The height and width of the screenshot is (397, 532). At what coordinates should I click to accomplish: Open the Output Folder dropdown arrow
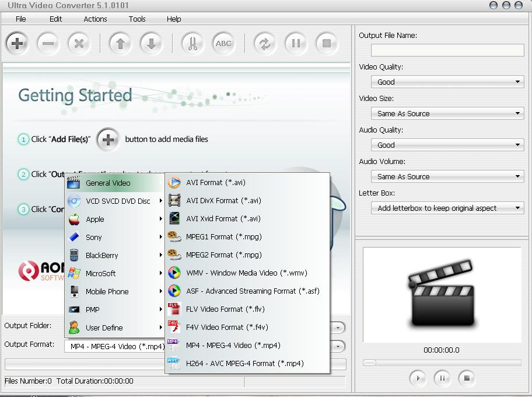pos(338,328)
